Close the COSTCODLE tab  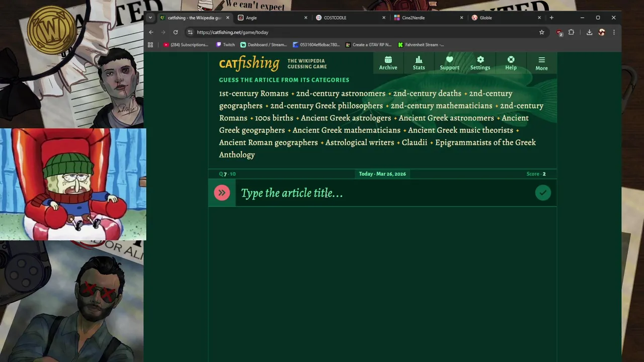click(383, 18)
